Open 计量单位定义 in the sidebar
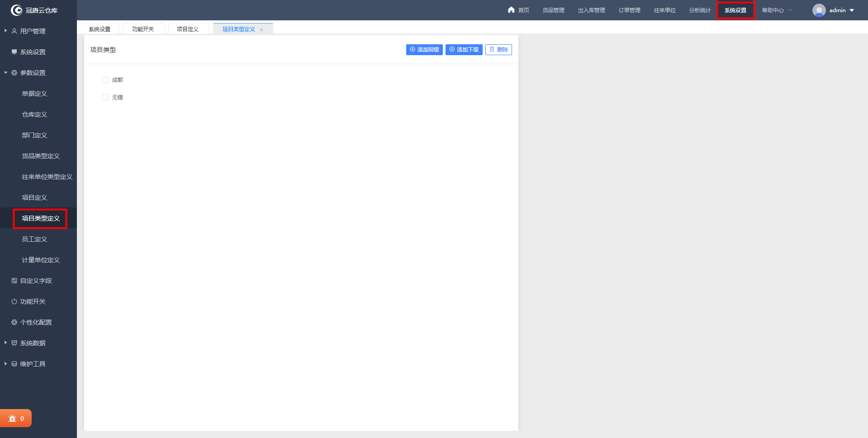Screen dimensions: 868x438 (41, 260)
